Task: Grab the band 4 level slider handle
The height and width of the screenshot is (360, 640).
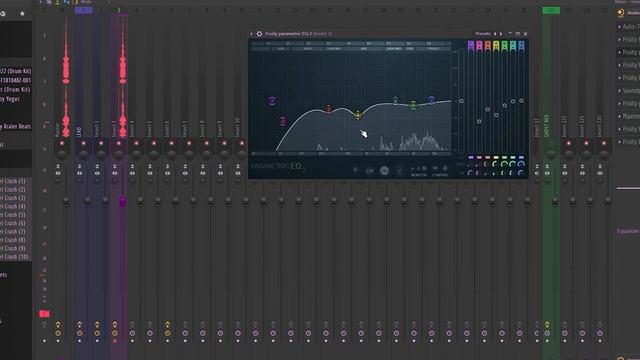Action: click(496, 115)
